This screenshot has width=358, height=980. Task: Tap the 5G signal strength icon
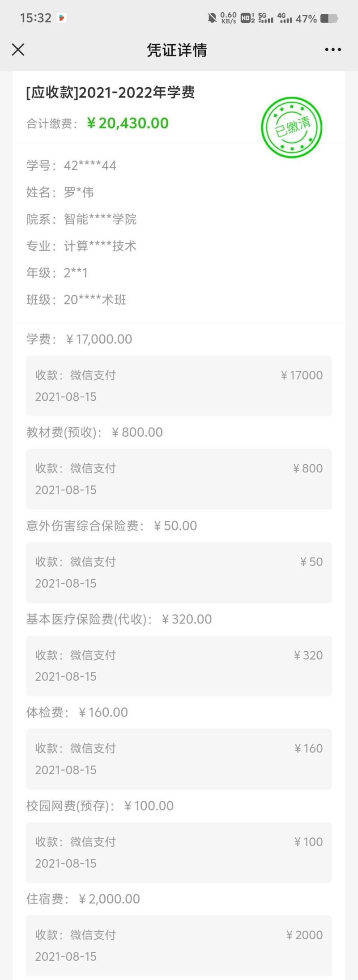click(x=266, y=18)
